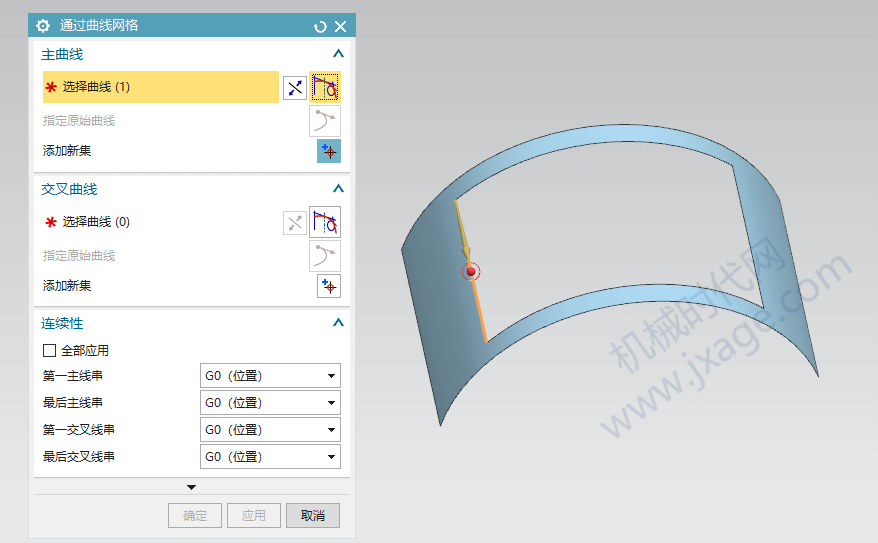Add new set icon in 交叉曲线 section
Screen dimensions: 878x543
[x=329, y=286]
